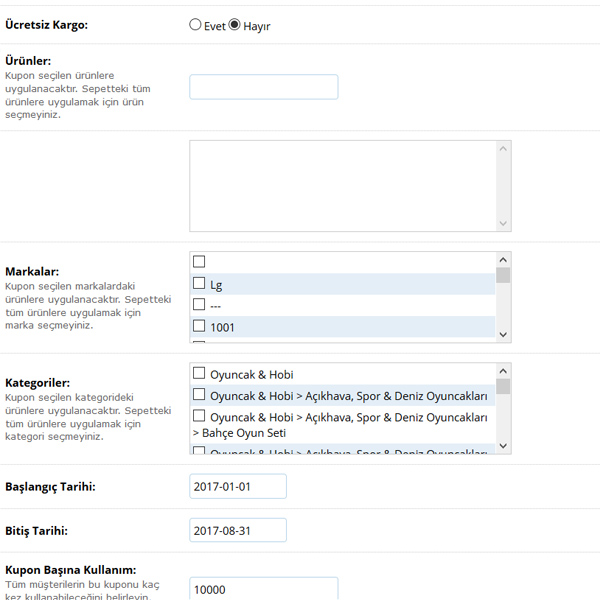Select the Hayır radio for free shipping
Screen dimensions: 600x600
pyautogui.click(x=235, y=25)
